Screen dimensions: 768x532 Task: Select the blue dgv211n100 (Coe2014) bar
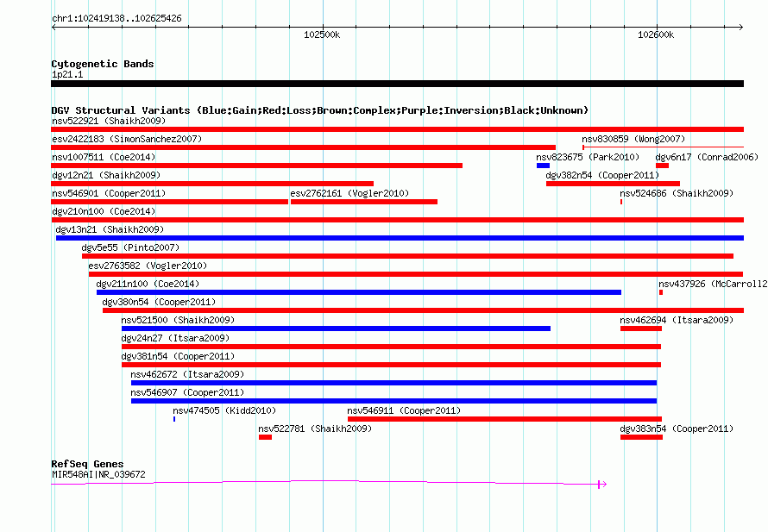point(359,292)
